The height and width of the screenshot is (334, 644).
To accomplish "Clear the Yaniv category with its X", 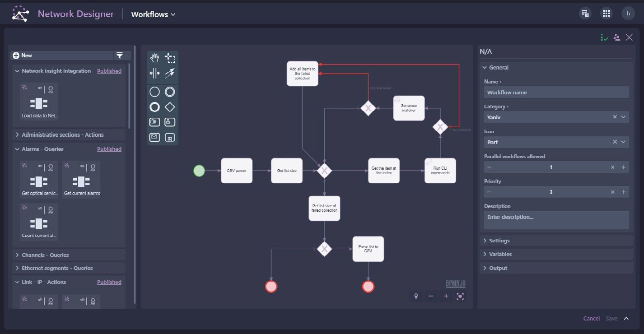I will point(614,117).
